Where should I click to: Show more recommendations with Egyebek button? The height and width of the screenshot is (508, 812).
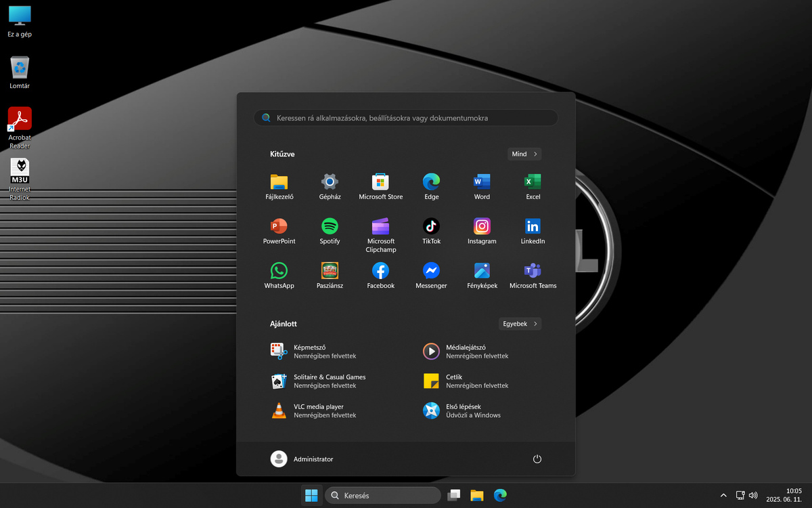click(520, 324)
